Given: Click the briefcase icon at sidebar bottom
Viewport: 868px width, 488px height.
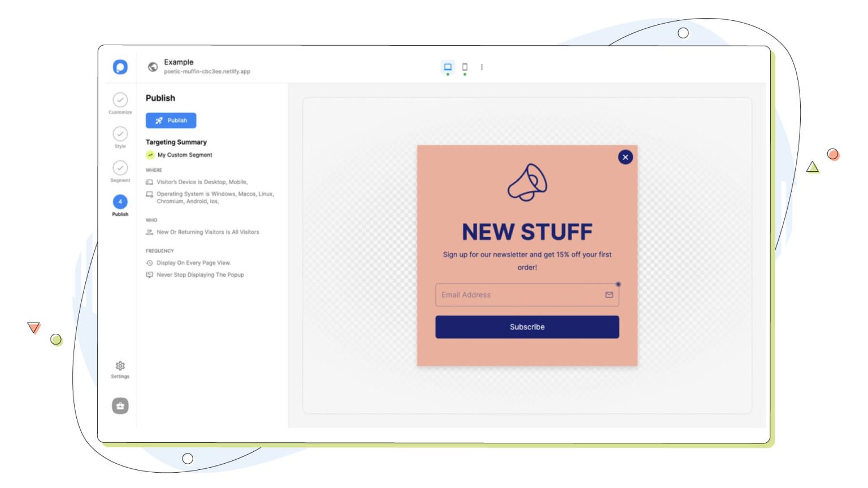Looking at the screenshot, I should 120,406.
